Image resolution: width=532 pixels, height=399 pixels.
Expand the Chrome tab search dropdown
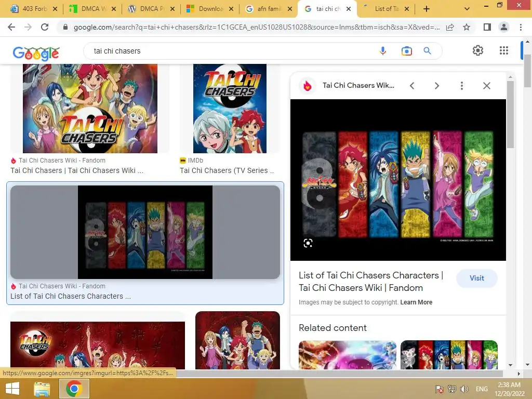point(467,9)
